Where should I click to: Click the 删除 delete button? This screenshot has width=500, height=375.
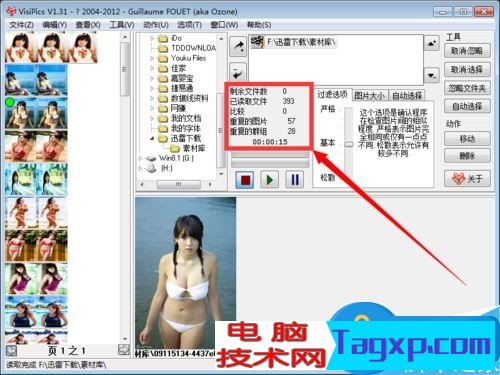coord(467,156)
